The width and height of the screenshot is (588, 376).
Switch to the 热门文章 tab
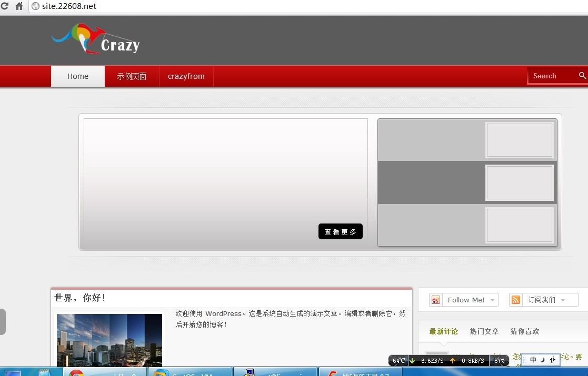(x=484, y=331)
